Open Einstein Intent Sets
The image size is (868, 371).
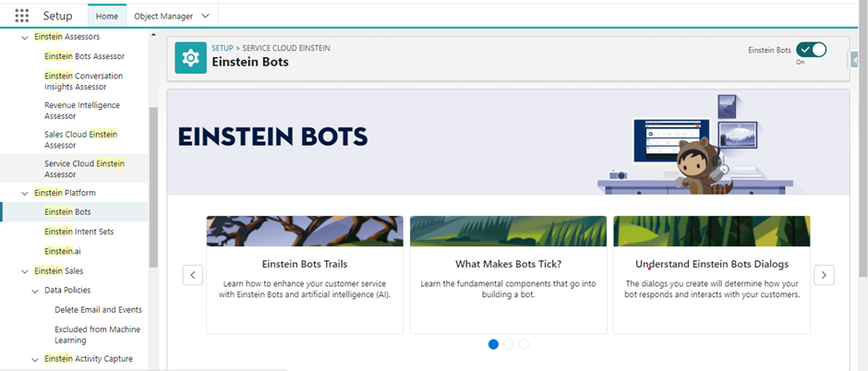[79, 232]
